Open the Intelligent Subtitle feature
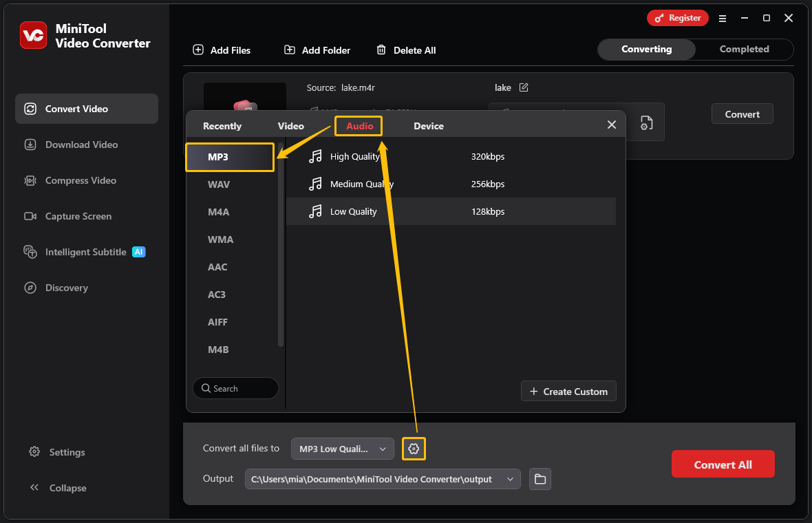Image resolution: width=812 pixels, height=523 pixels. click(85, 252)
